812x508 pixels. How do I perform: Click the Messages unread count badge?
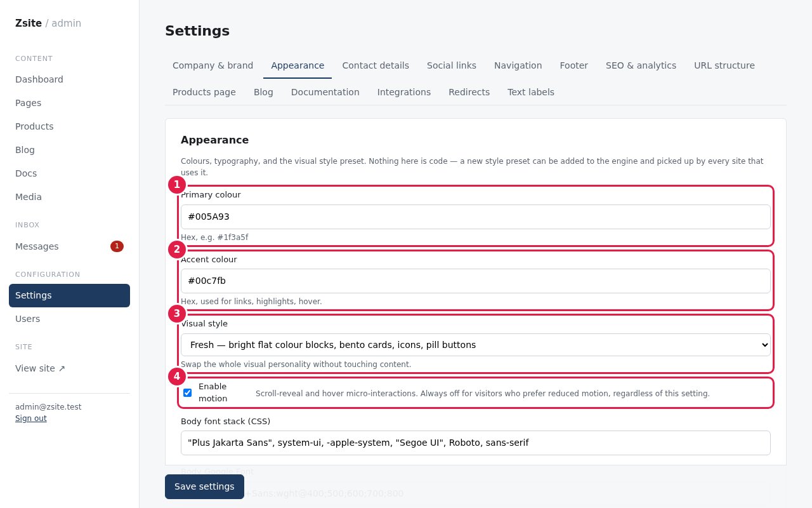[x=117, y=246]
